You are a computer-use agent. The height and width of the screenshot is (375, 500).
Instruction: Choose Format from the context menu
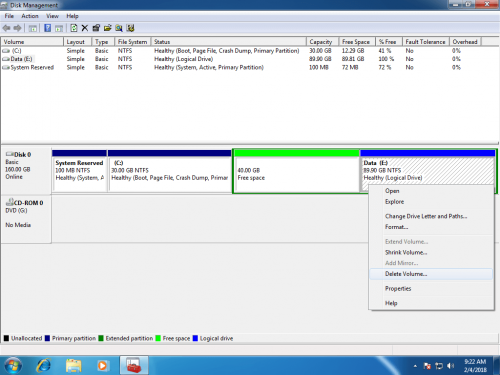pyautogui.click(x=431, y=227)
